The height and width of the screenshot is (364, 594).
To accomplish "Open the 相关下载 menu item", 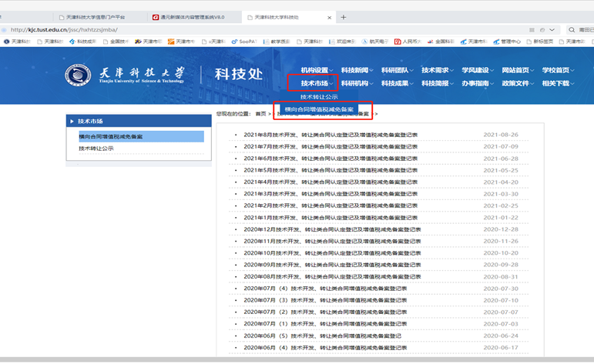I will point(557,83).
